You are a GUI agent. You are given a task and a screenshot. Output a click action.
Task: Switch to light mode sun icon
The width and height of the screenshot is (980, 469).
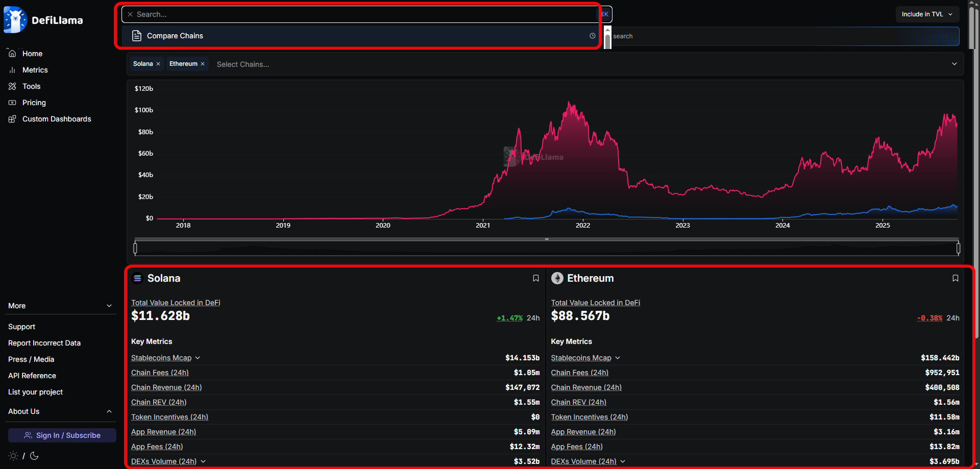[13, 456]
